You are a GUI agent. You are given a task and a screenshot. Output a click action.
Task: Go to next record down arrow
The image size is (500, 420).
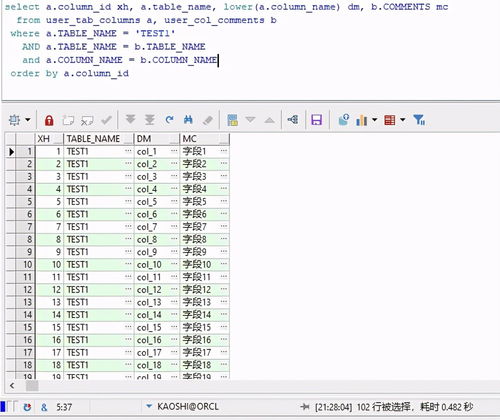(x=250, y=120)
